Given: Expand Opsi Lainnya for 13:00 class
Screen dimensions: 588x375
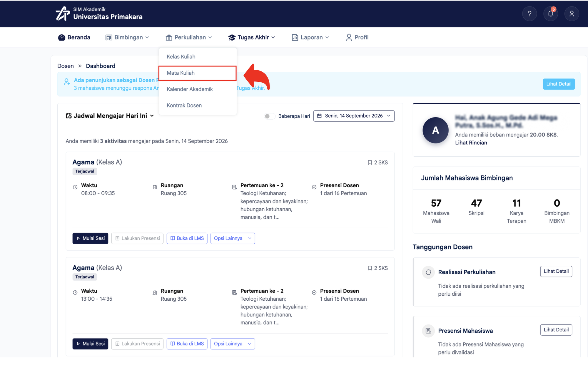Looking at the screenshot, I should 233,344.
